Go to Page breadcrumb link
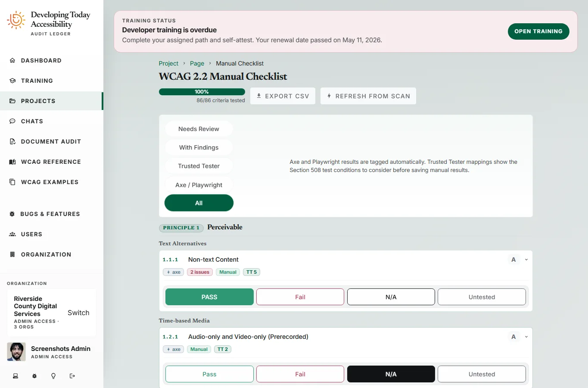 coord(197,63)
